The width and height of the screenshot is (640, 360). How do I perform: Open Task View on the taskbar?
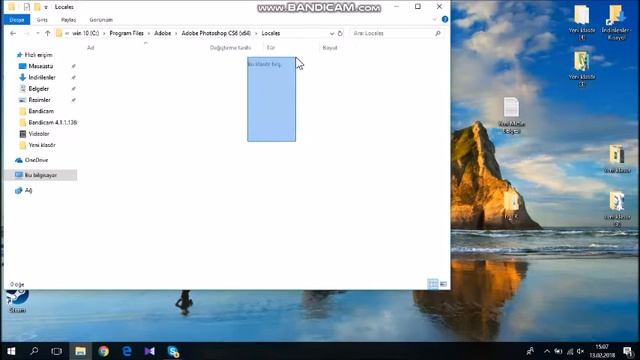point(57,351)
